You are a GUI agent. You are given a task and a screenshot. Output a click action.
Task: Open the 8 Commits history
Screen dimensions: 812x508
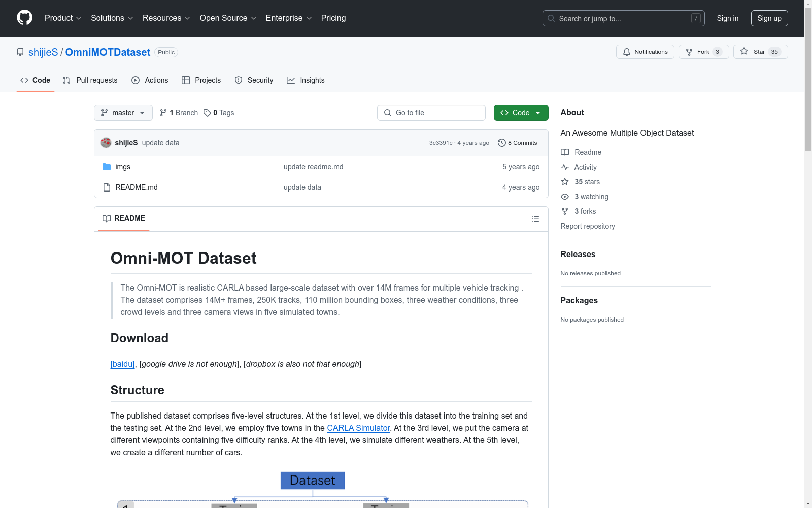pyautogui.click(x=518, y=143)
